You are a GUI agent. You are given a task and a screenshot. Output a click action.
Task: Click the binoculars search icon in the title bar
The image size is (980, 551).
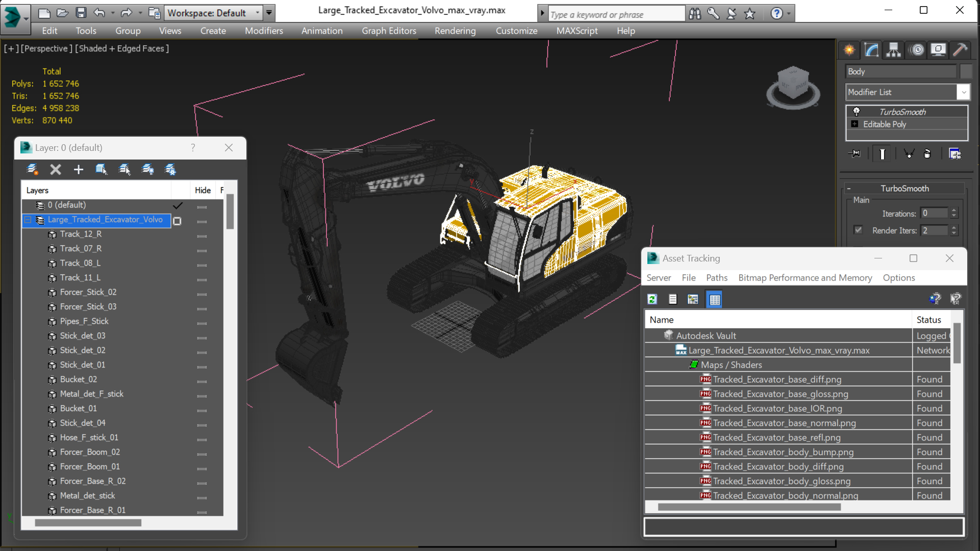coord(695,14)
